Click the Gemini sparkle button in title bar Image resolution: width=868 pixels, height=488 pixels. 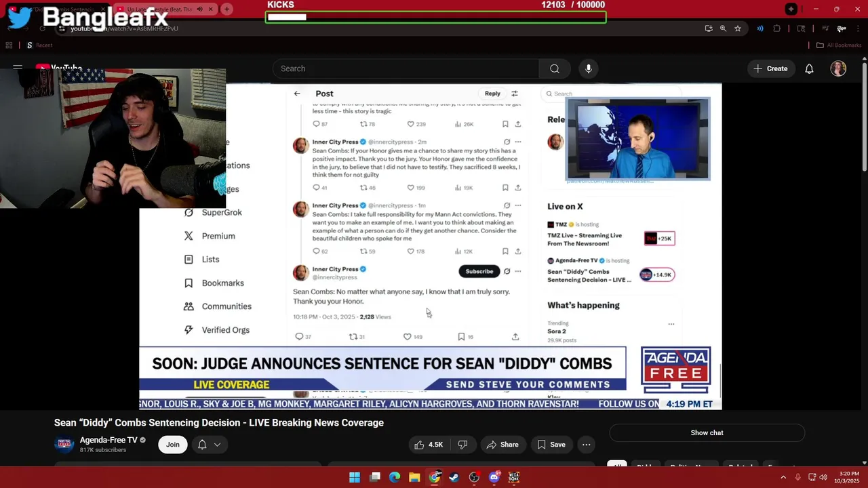[791, 9]
